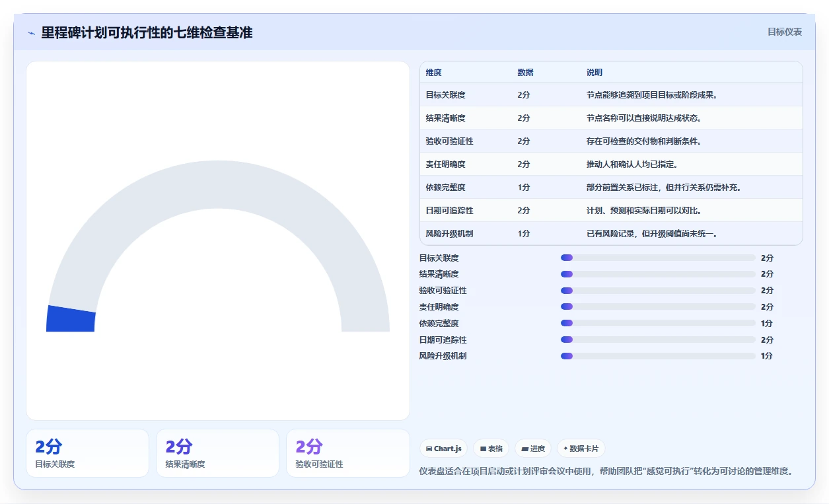Click the 目标关联度 progress bar
Image resolution: width=829 pixels, height=504 pixels.
click(x=658, y=258)
